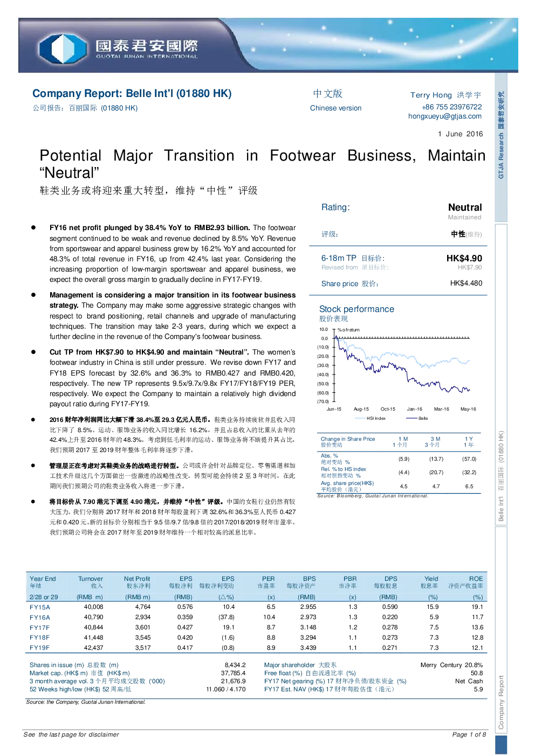Click the Page 1 of 8 indicator

(469, 734)
